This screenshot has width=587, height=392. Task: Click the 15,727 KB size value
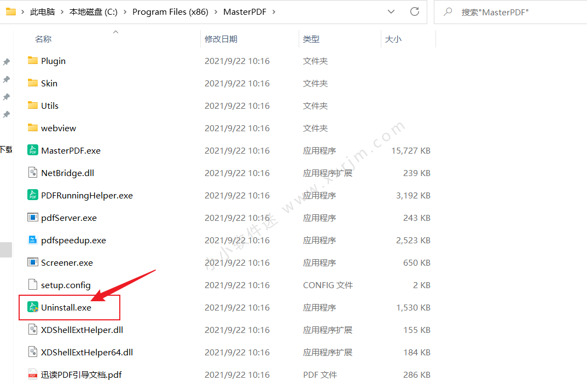click(x=411, y=151)
